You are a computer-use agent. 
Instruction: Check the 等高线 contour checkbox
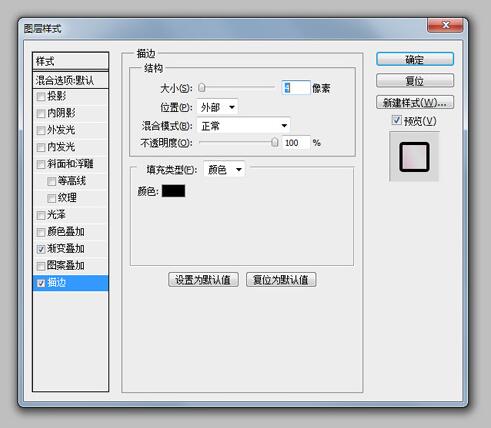51,181
